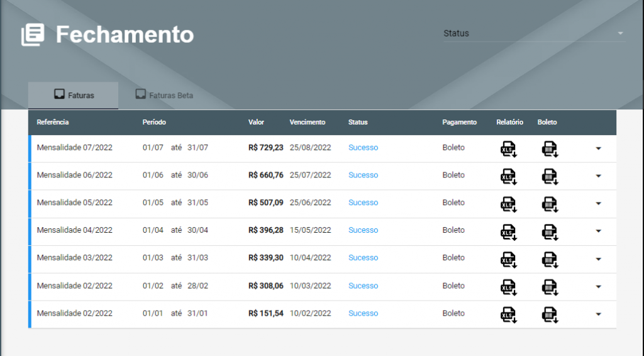This screenshot has height=356, width=644.
Task: Click the Vencimento column header
Action: (307, 123)
